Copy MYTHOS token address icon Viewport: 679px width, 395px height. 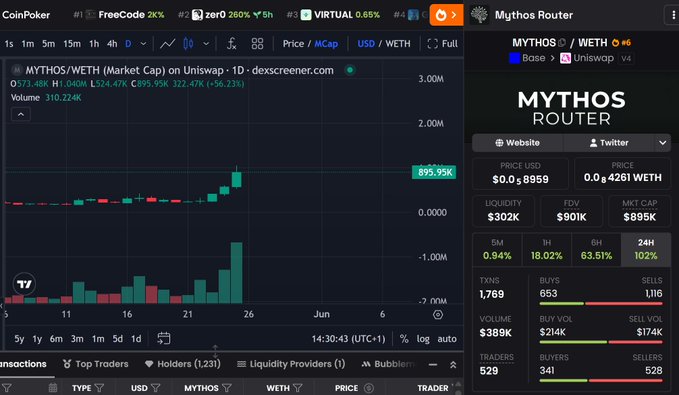pos(562,43)
